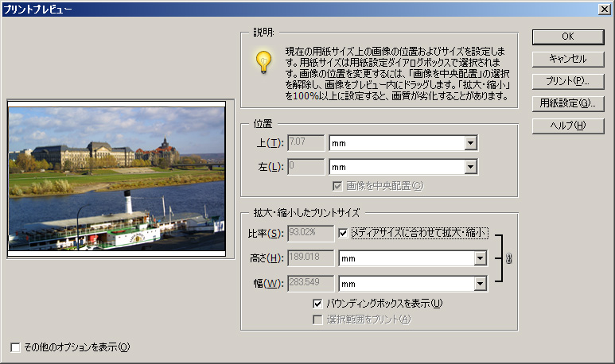Close the プリントプレビュー dialog window
615x364 pixels.
point(605,9)
